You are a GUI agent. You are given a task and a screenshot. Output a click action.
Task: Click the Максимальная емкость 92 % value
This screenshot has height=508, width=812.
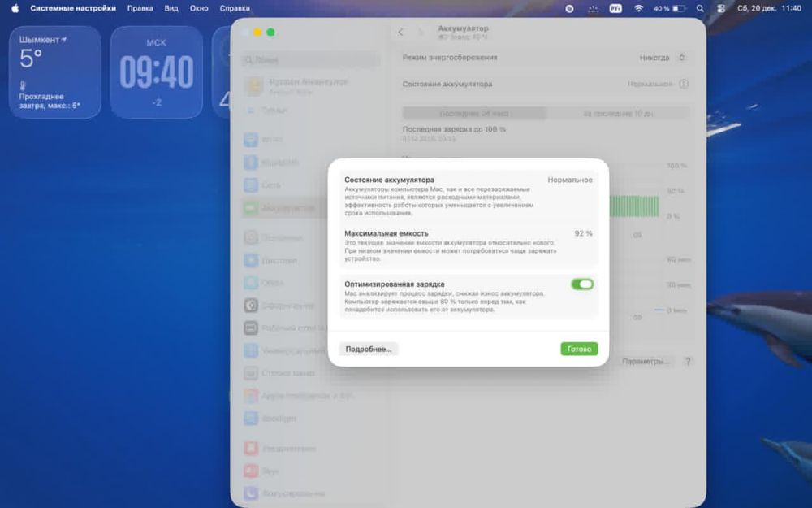coord(583,233)
